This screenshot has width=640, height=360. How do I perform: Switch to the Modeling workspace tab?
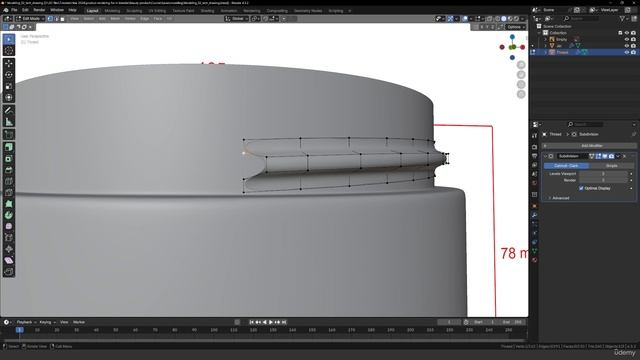(x=112, y=11)
